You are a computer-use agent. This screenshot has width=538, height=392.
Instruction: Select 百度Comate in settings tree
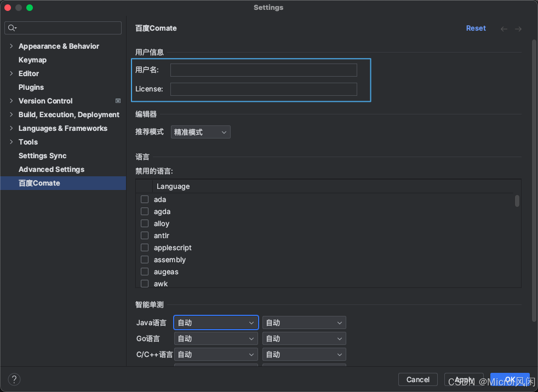point(63,183)
